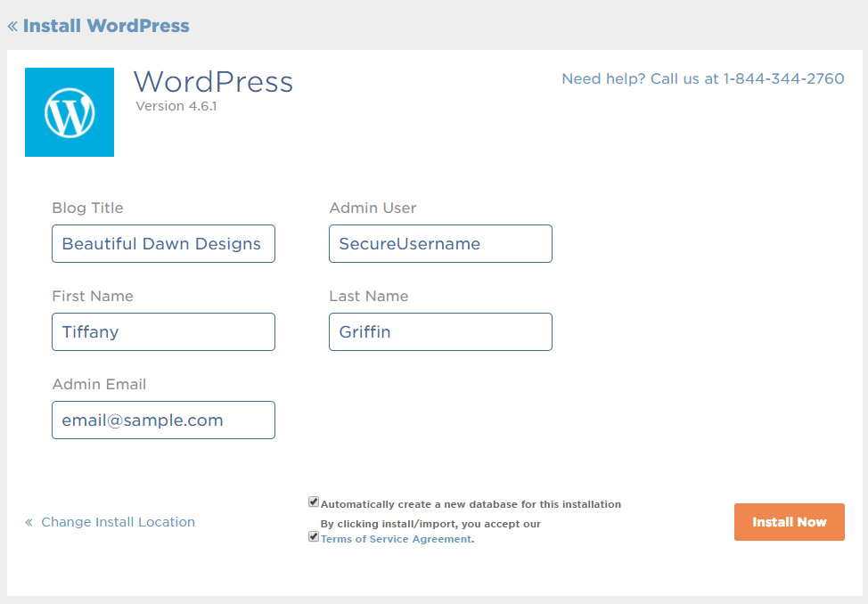Click the Install Now button
This screenshot has height=604, width=868.
[x=790, y=522]
